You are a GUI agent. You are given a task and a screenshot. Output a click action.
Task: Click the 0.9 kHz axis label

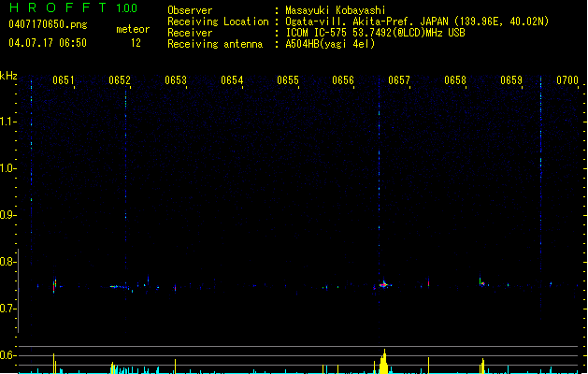[x=7, y=215]
